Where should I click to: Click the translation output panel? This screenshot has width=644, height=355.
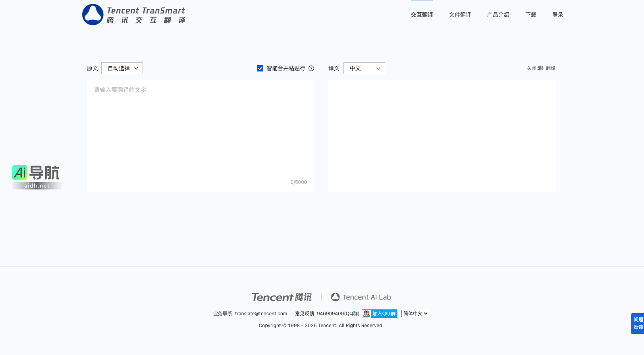pos(442,136)
